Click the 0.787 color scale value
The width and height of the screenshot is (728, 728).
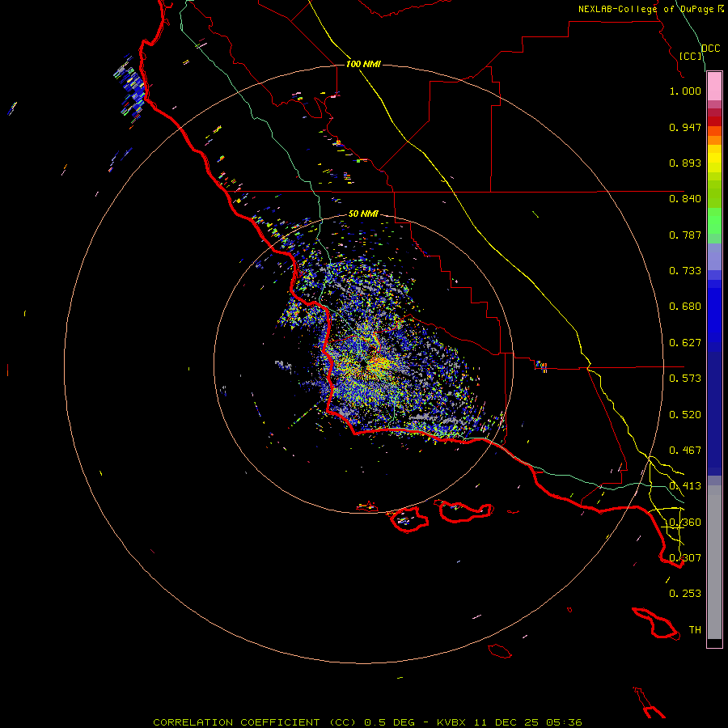coord(685,235)
